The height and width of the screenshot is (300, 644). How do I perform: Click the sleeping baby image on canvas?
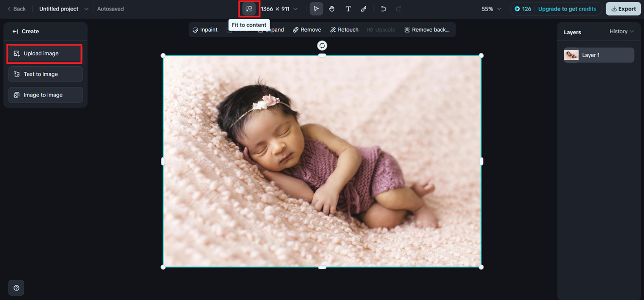point(322,161)
